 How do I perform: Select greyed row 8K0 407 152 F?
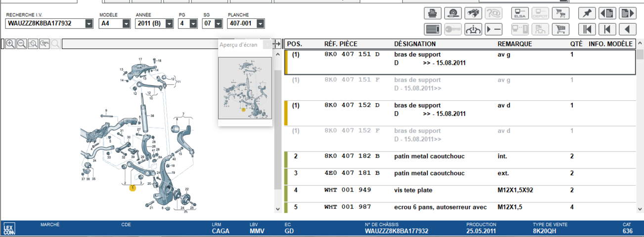coord(460,139)
